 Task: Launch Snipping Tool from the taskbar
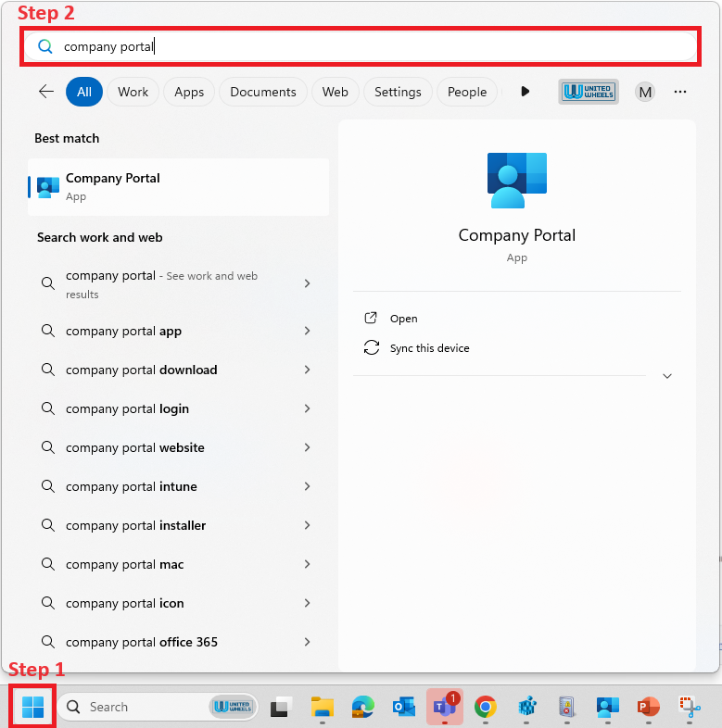[x=690, y=707]
